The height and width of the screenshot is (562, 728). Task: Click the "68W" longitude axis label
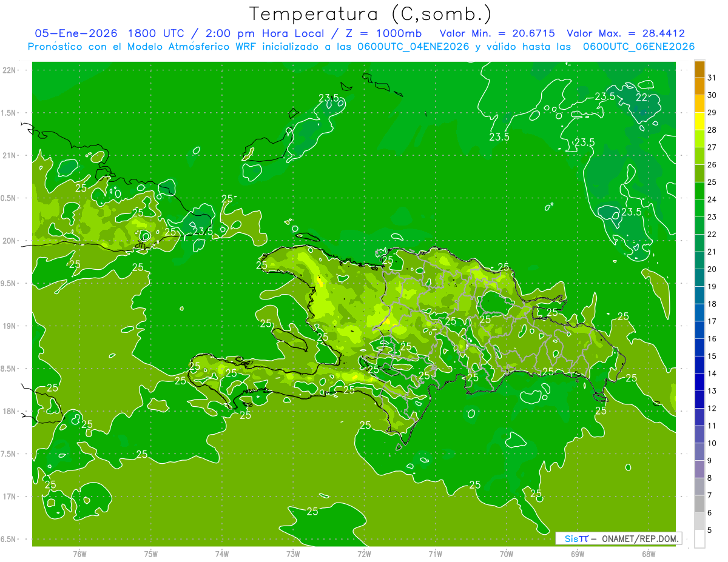click(649, 554)
